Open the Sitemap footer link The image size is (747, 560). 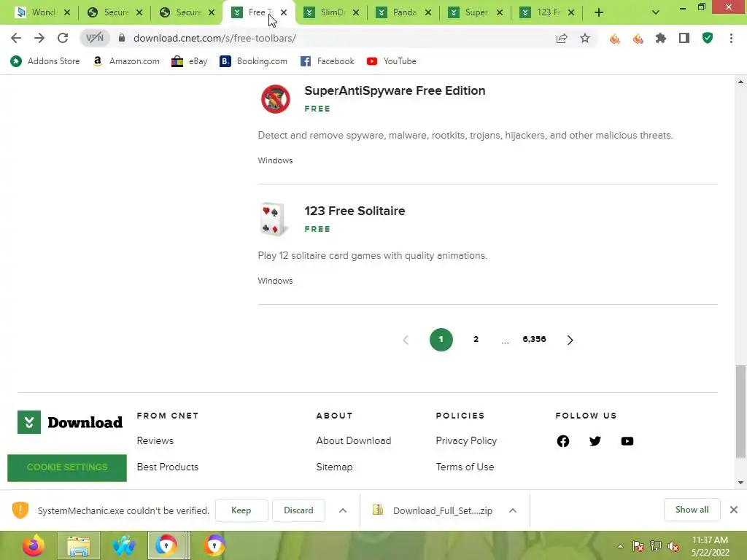pyautogui.click(x=334, y=467)
